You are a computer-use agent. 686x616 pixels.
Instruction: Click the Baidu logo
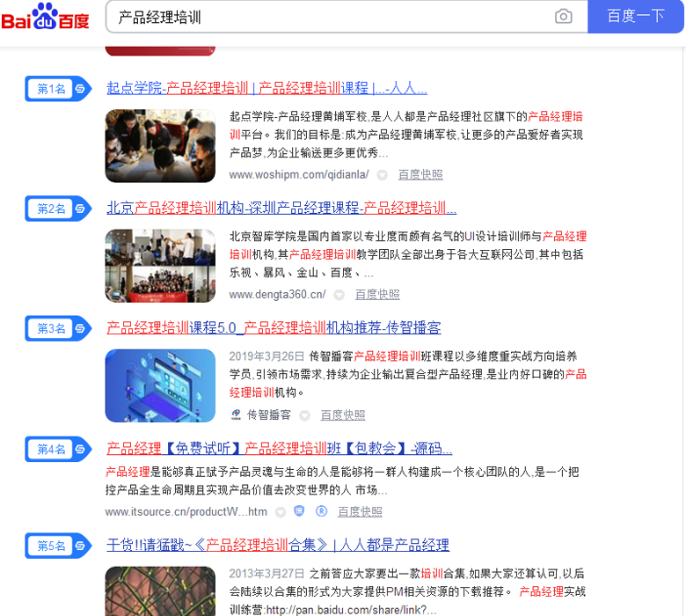[x=45, y=17]
